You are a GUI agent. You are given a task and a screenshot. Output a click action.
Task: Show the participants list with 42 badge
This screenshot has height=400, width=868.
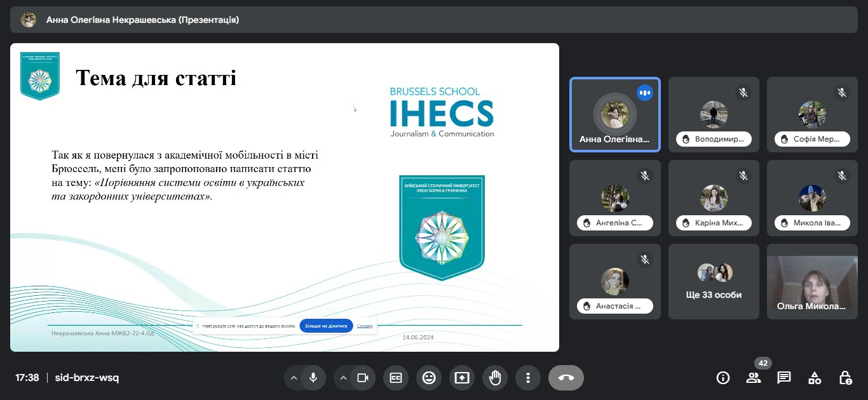coord(754,378)
